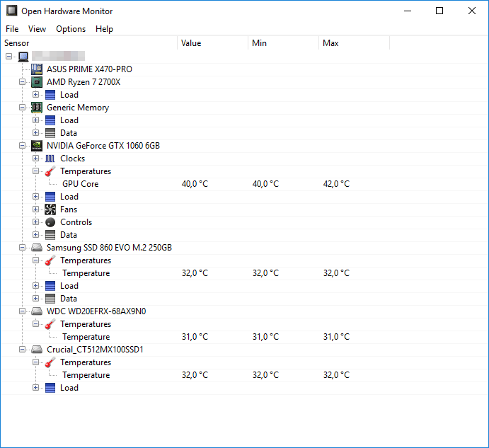
Task: Expand the GPU Load node
Action: [35, 197]
